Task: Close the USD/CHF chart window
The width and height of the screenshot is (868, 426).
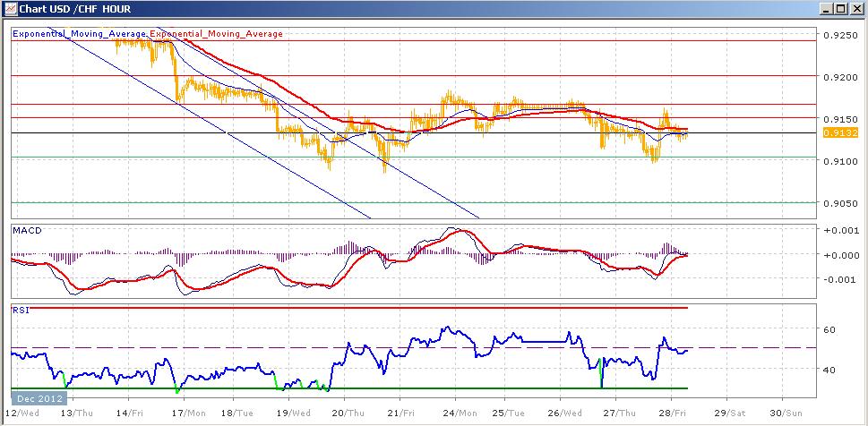Action: (x=856, y=9)
